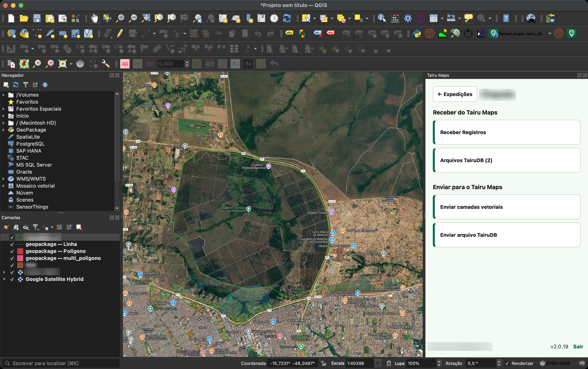Image resolution: width=588 pixels, height=369 pixels.
Task: Toggle visibility of Google Satellite Hybrid layer
Action: pos(12,279)
